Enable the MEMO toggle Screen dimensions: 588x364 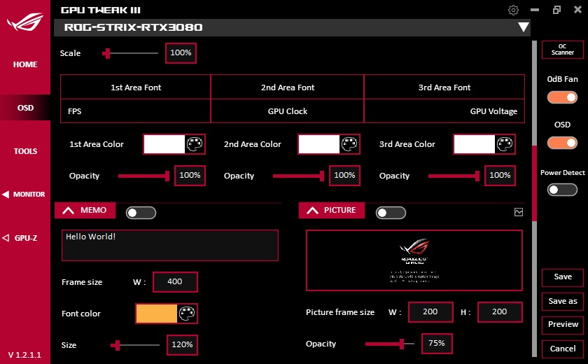[x=141, y=213]
